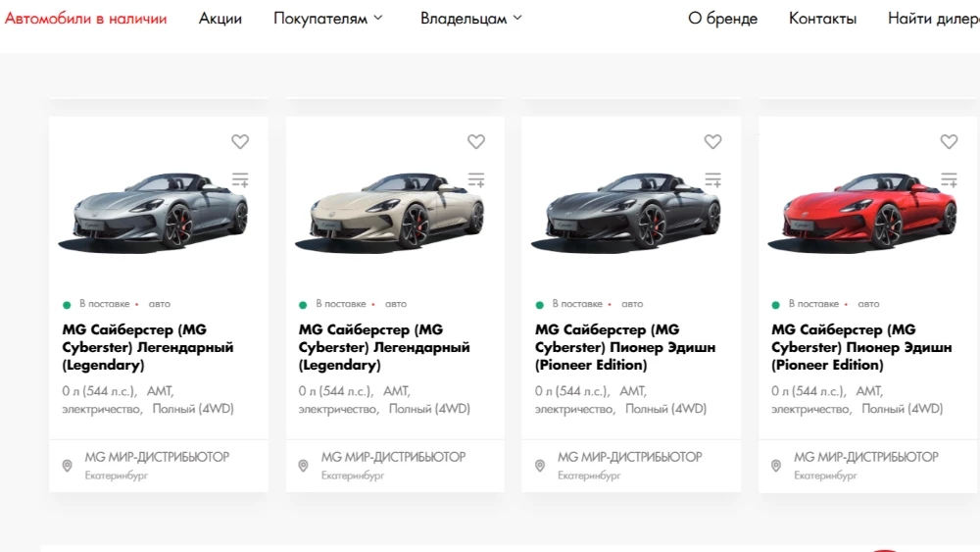Add dark gray Pioneer Edition to comparison list
Screen dimensions: 980x552
713,180
